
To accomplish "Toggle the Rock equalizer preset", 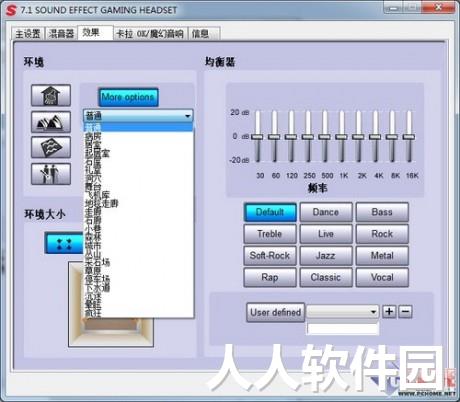I will click(382, 234).
